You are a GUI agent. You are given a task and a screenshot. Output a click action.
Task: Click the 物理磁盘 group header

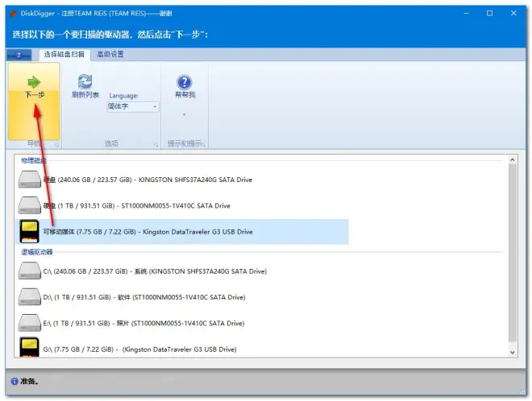pyautogui.click(x=34, y=160)
